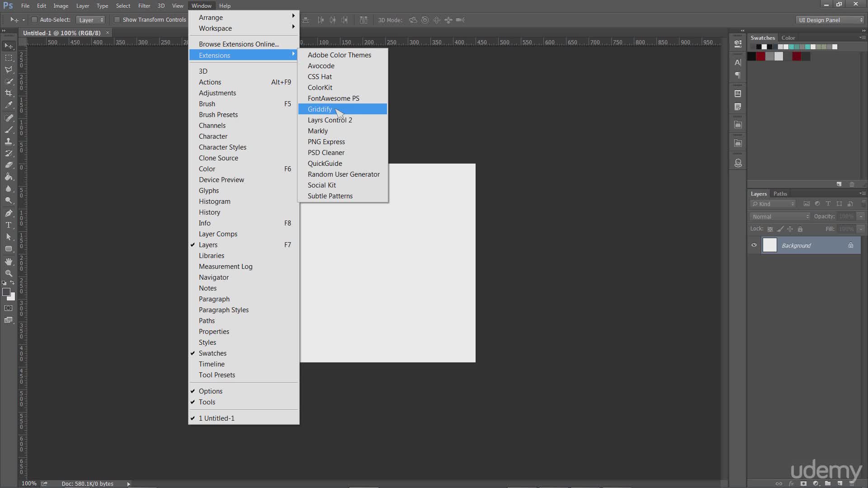Create new swatch of foreground color
Image resolution: width=868 pixels, height=488 pixels.
[839, 184]
